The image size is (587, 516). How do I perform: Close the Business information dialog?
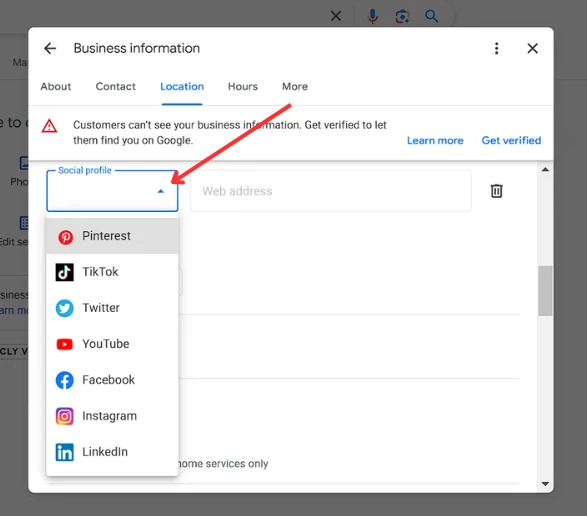click(x=532, y=48)
